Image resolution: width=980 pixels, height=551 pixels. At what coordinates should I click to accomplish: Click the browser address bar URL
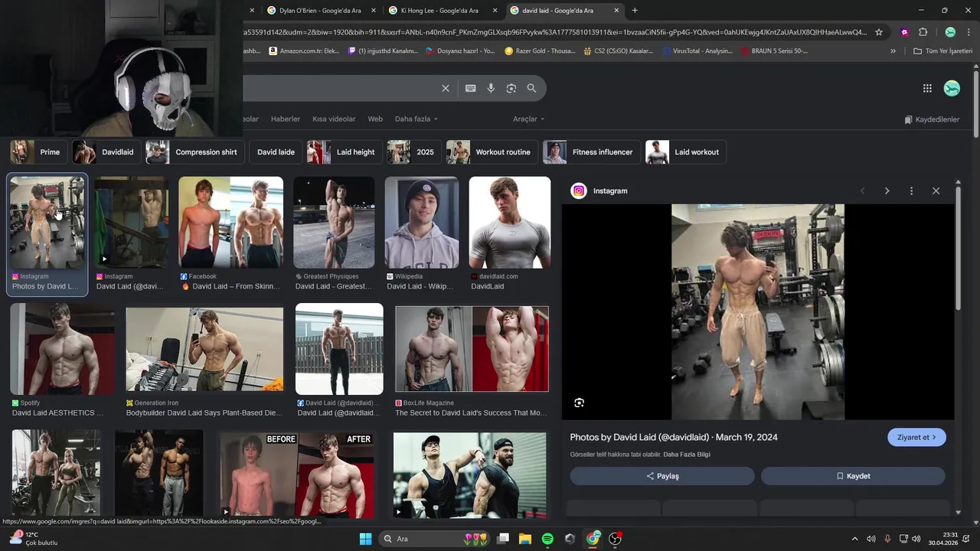(x=555, y=32)
